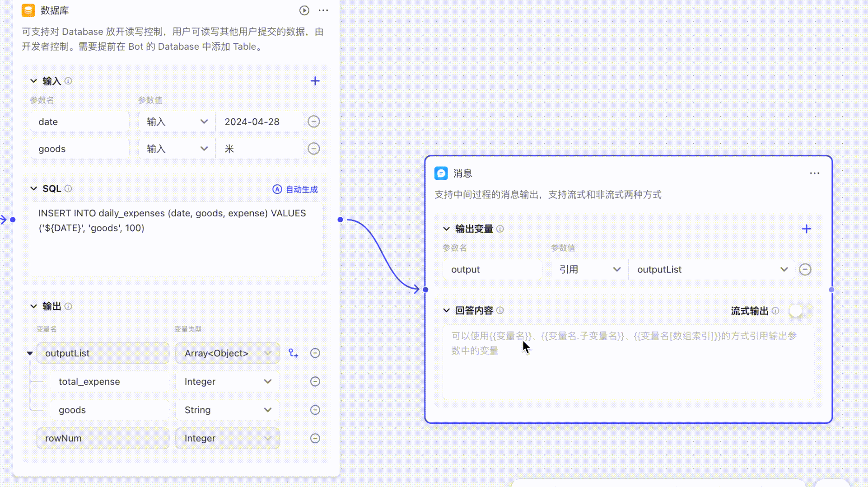Open the date parameter type dropdown

pos(177,122)
